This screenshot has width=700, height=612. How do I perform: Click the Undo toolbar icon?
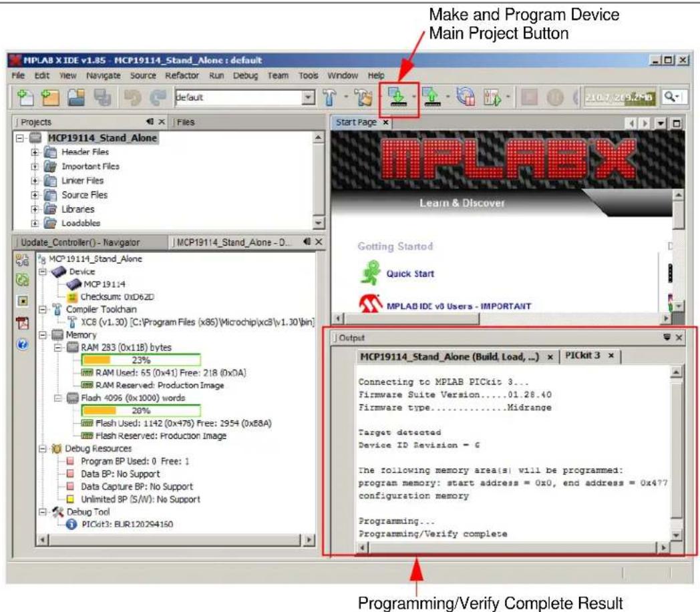click(x=133, y=97)
